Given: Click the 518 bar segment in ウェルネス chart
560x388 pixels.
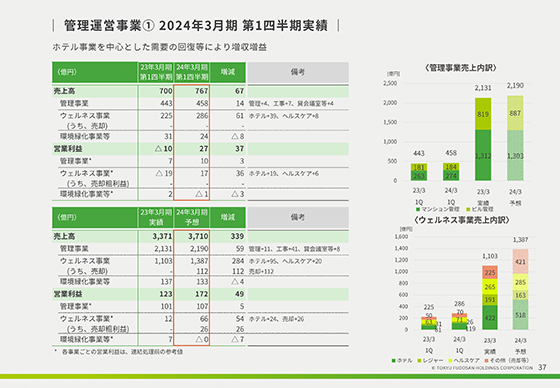Looking at the screenshot, I should click(x=520, y=315).
